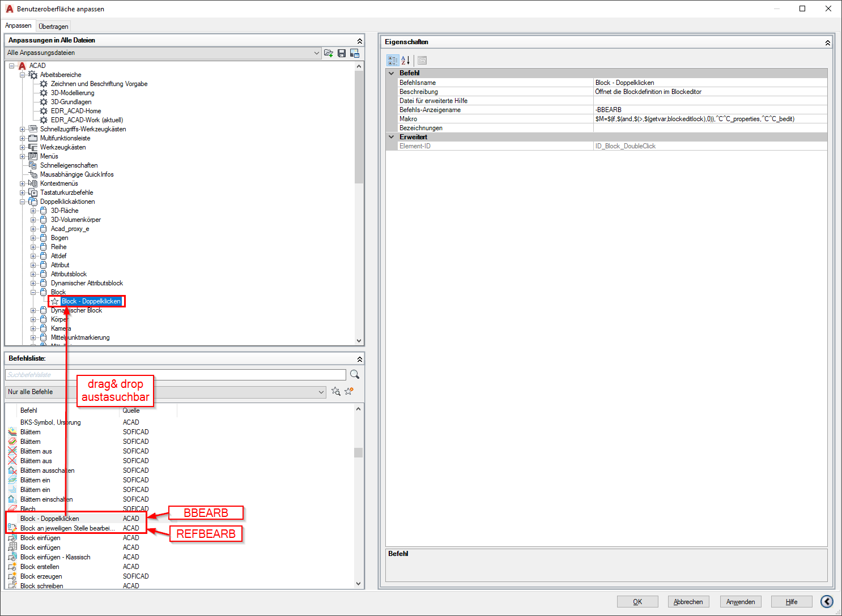Click the property pages icon
Viewport: 842px width, 616px height.
[x=422, y=60]
